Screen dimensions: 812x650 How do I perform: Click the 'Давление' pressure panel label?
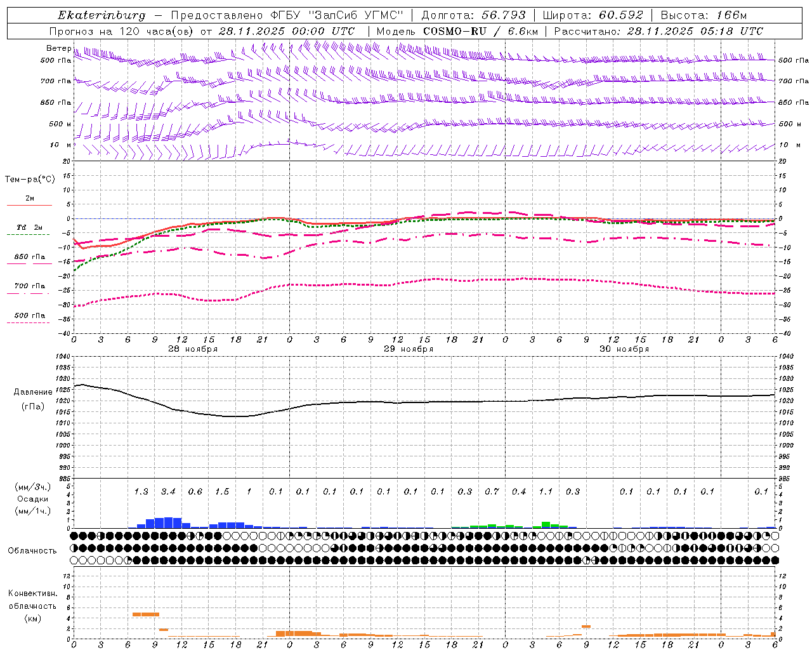(x=33, y=392)
